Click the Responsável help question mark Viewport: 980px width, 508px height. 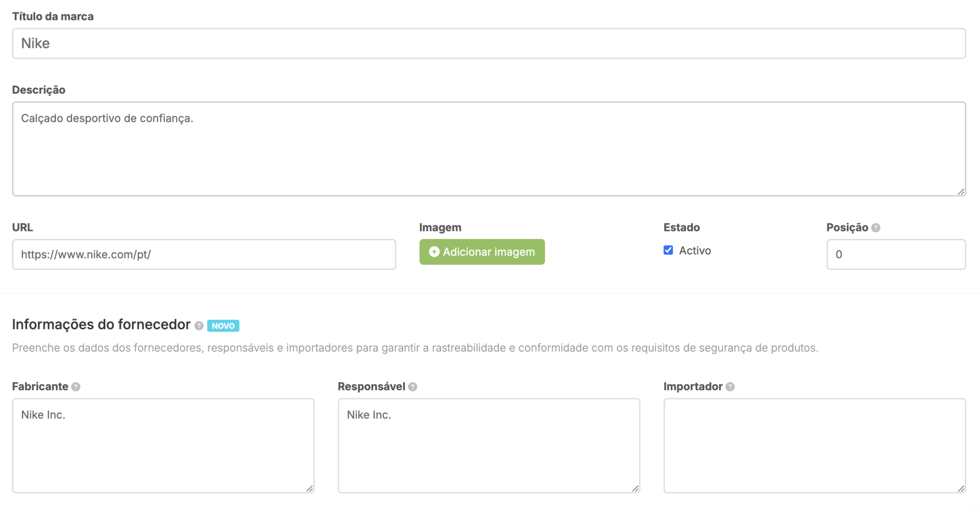point(413,387)
